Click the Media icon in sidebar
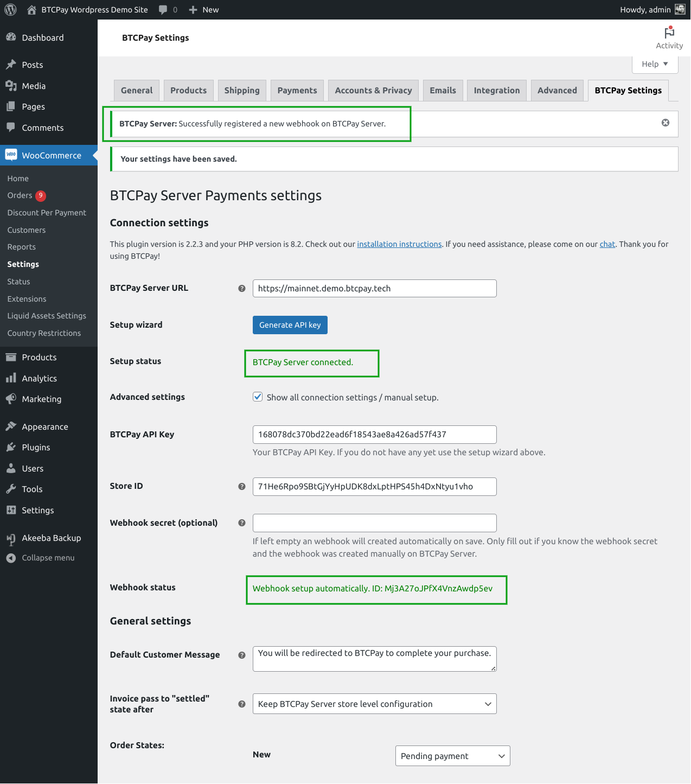Image resolution: width=691 pixels, height=784 pixels. point(11,86)
